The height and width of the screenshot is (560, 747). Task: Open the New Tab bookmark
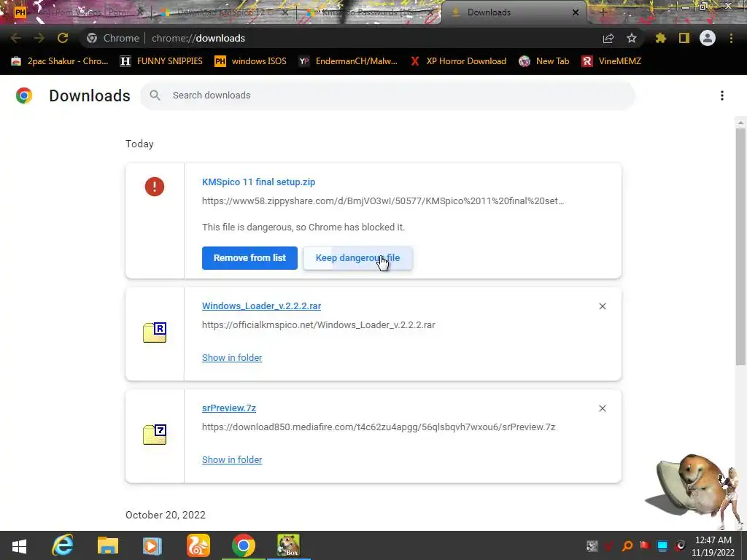point(544,61)
